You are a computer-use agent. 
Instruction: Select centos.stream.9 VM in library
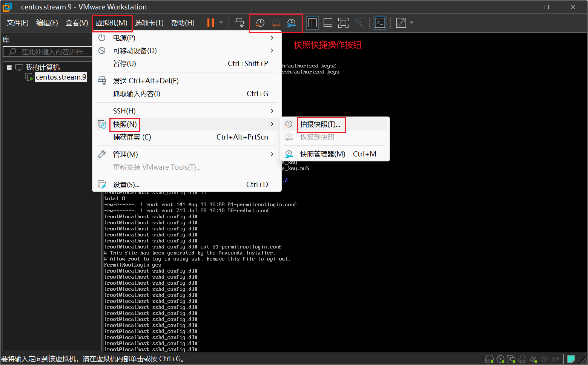pyautogui.click(x=61, y=77)
